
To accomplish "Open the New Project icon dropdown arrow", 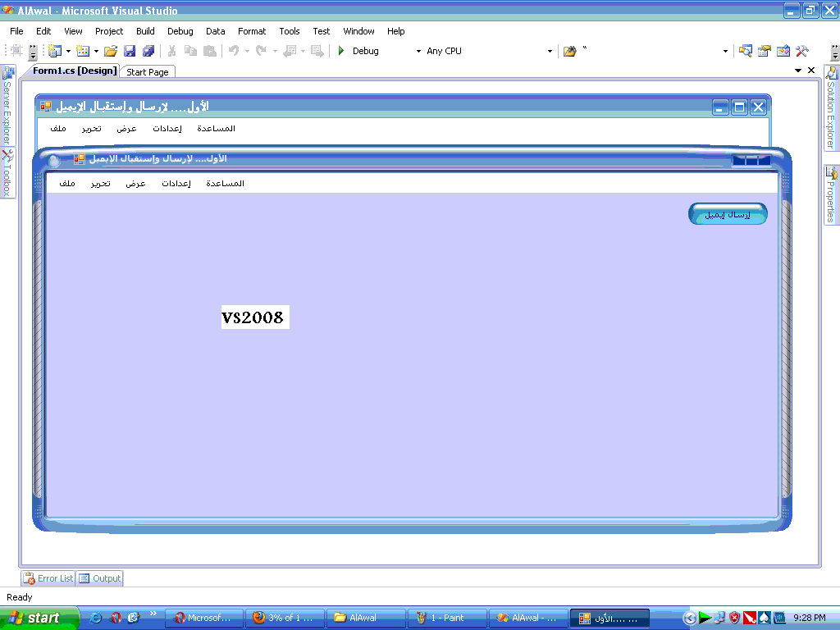I will point(68,52).
